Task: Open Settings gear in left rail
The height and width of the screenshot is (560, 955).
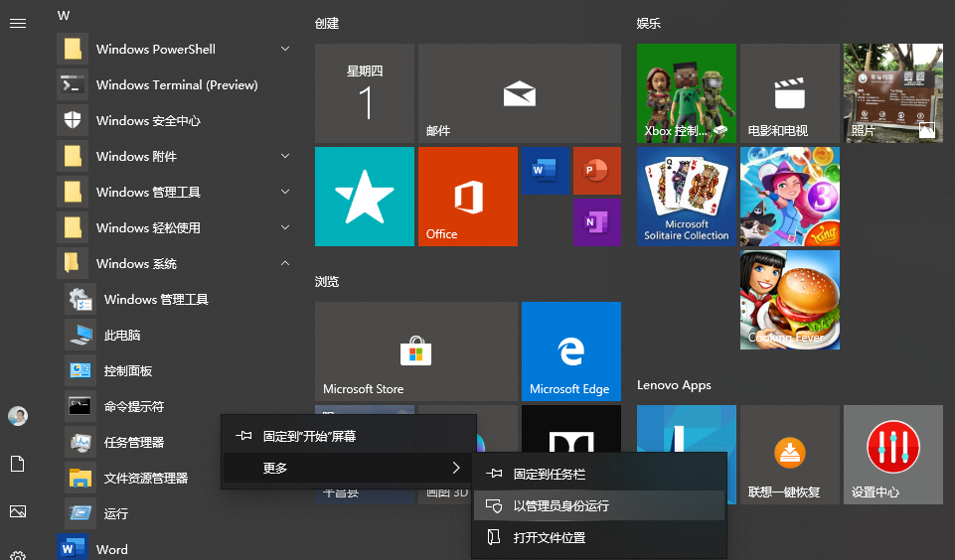Action: point(18,556)
